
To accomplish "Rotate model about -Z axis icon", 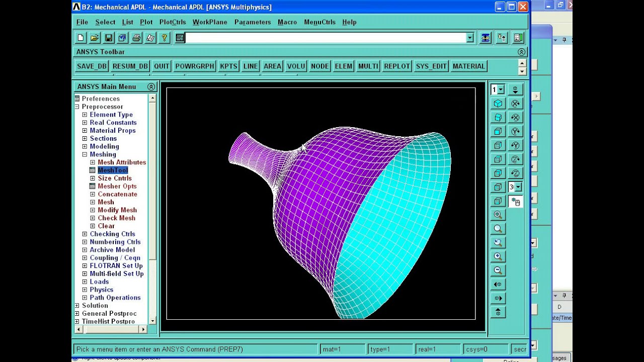I will pyautogui.click(x=515, y=173).
